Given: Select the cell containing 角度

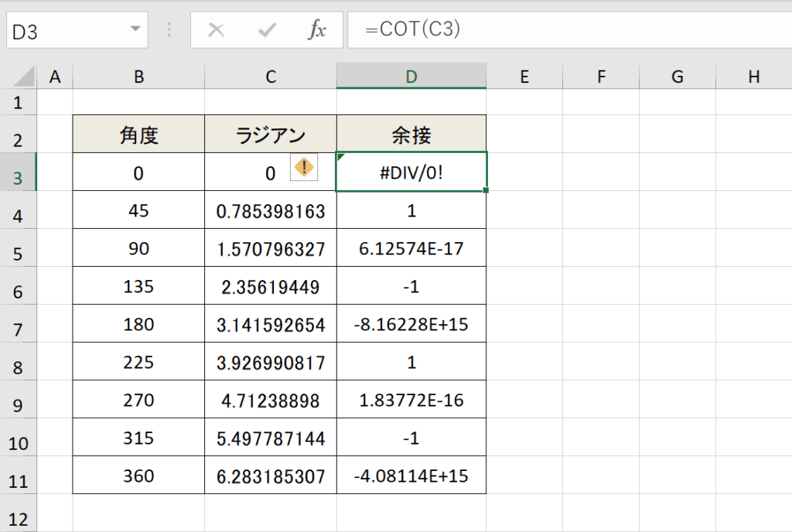Looking at the screenshot, I should [138, 134].
